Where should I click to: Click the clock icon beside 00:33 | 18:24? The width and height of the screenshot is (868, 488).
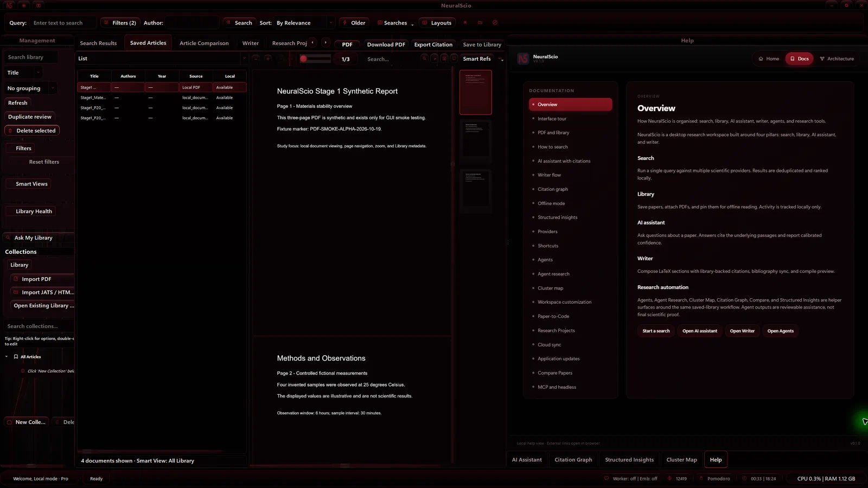[x=744, y=479]
